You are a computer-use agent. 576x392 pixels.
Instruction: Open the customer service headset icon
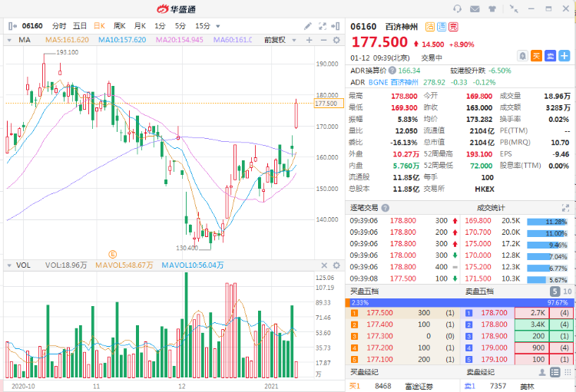click(458, 8)
